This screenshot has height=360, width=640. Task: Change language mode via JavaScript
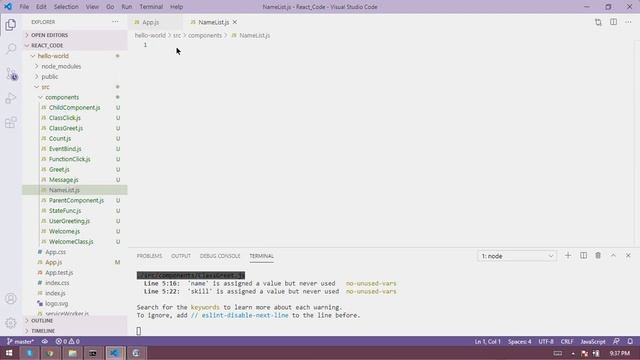pyautogui.click(x=593, y=341)
